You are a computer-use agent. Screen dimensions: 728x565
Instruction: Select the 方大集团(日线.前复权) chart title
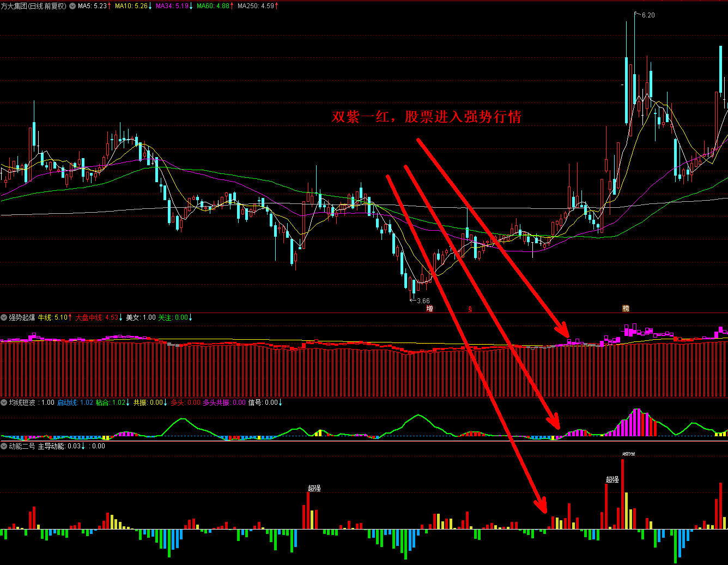pyautogui.click(x=34, y=6)
